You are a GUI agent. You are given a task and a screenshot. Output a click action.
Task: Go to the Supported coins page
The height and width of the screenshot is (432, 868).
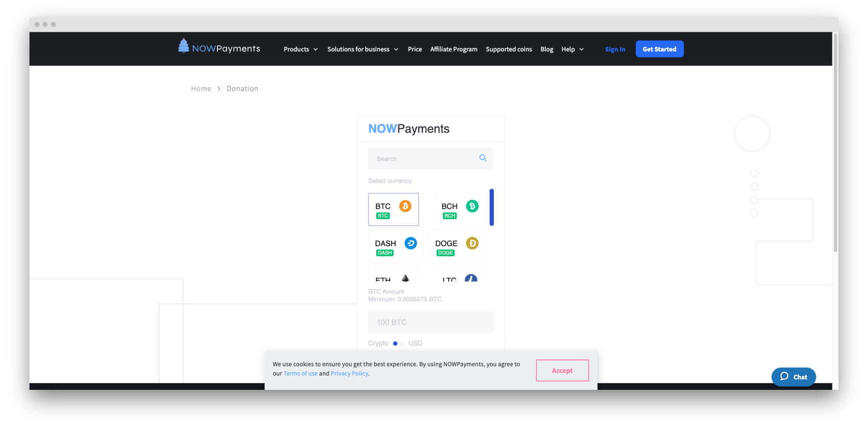[509, 49]
